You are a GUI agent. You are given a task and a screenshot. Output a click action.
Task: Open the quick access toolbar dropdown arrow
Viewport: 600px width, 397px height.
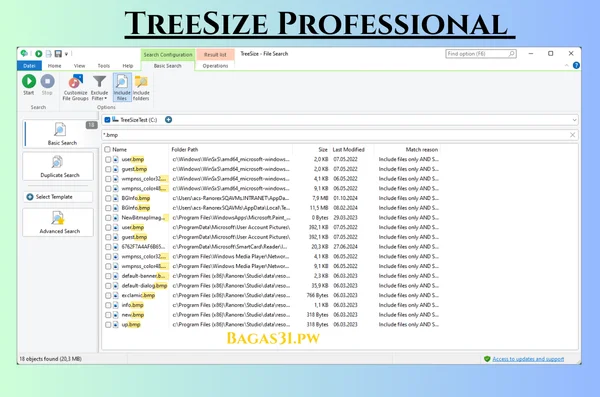66,54
